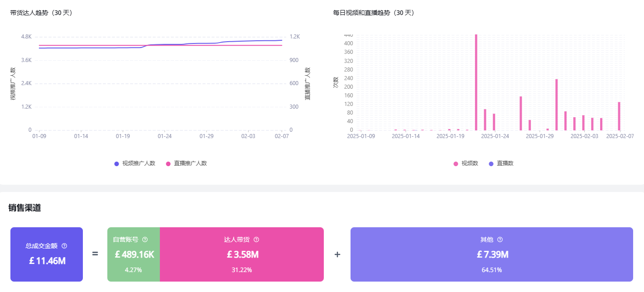The height and width of the screenshot is (292, 644).
Task: Click the 带货达人趋势（30 天）chart title
Action: [42, 13]
